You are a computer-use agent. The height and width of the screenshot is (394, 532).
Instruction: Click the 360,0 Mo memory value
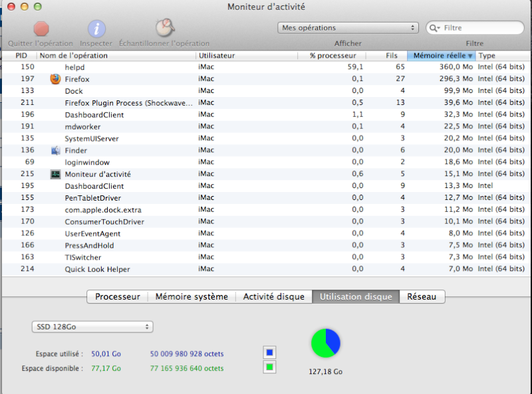tap(456, 67)
